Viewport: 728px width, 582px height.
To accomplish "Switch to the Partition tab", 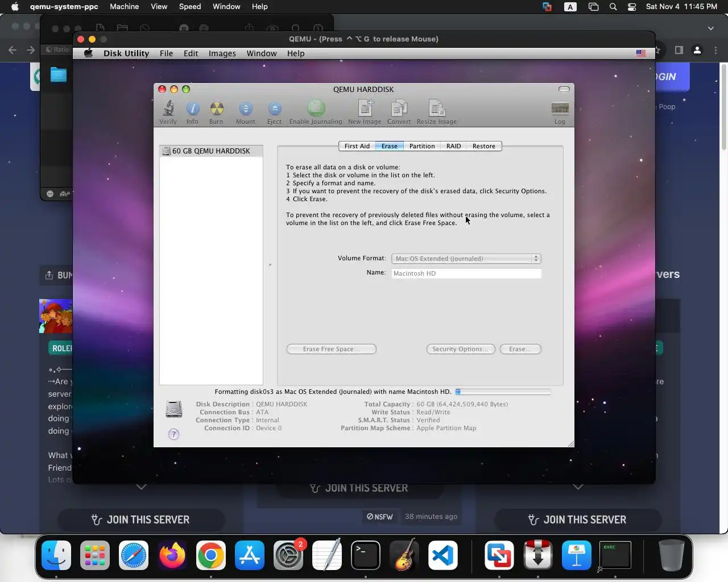I will [x=422, y=146].
